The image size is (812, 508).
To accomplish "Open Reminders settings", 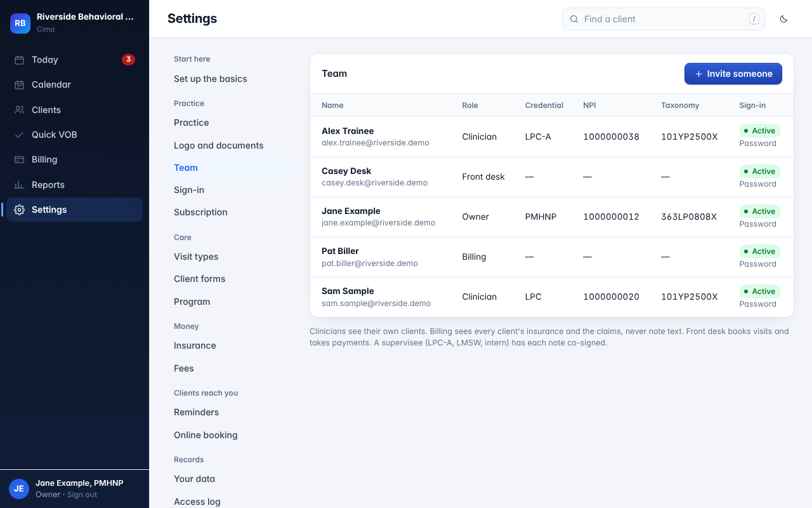I will pos(231,412).
